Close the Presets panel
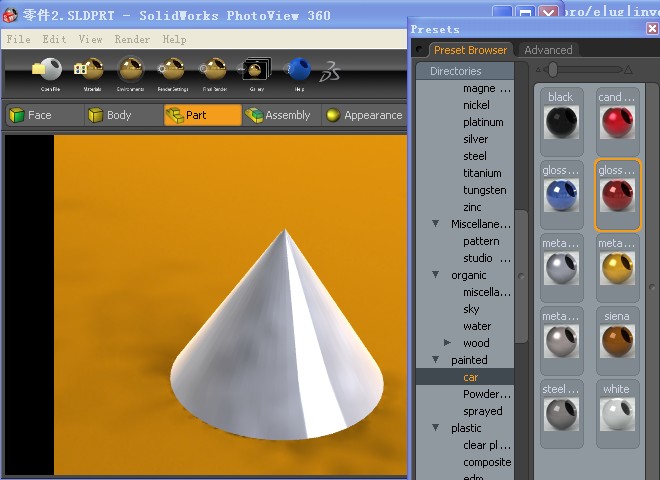 tap(652, 29)
